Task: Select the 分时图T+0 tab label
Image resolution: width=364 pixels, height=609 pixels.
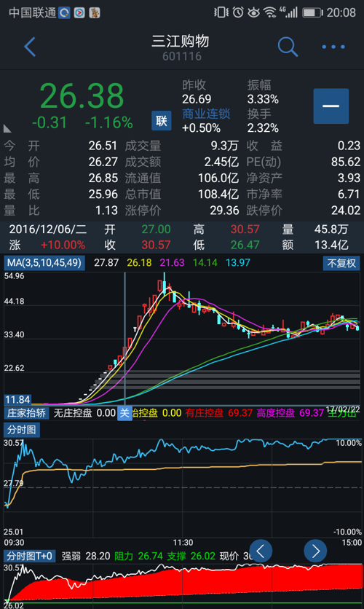Action: tap(30, 556)
